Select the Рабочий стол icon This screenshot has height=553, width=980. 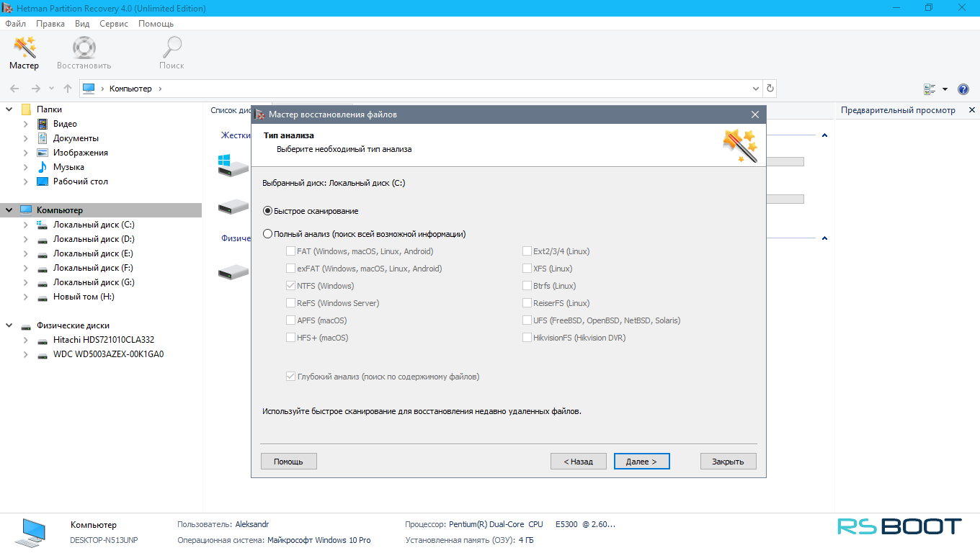click(42, 181)
